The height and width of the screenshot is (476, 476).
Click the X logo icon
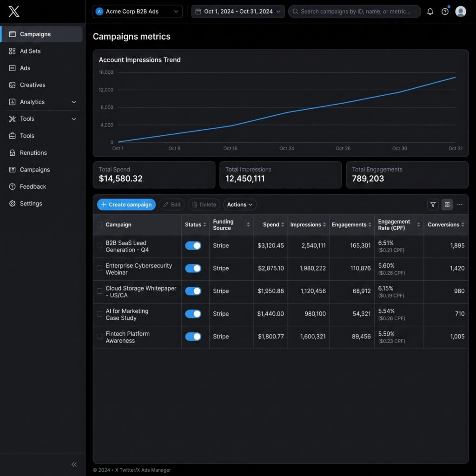point(13,11)
